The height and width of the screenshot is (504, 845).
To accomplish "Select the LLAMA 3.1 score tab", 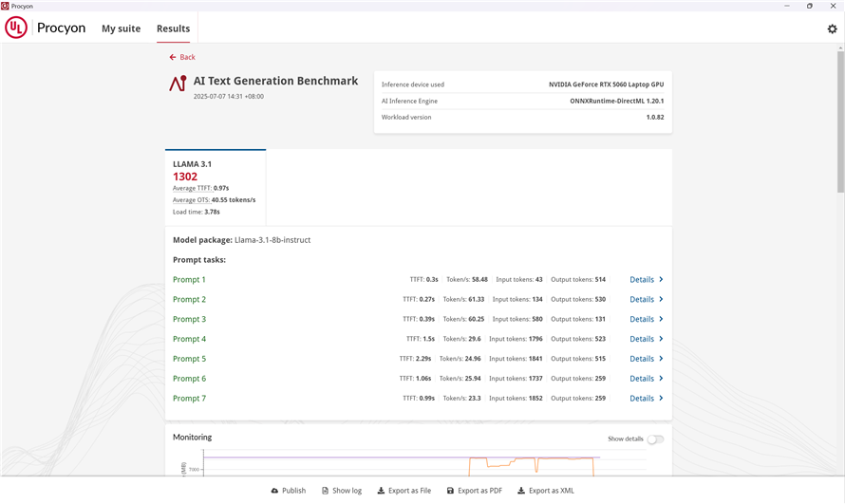I will click(x=216, y=187).
